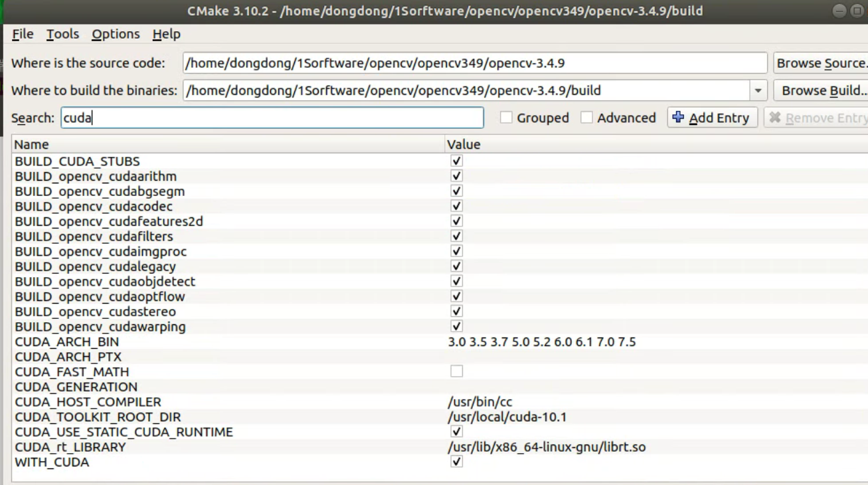Click the source code path field
The image size is (868, 485).
point(475,63)
